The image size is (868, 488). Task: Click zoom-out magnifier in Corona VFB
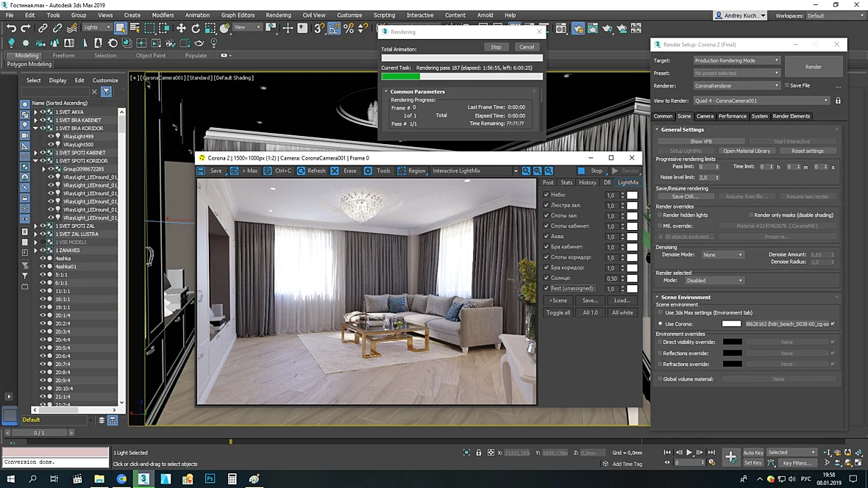coord(538,171)
